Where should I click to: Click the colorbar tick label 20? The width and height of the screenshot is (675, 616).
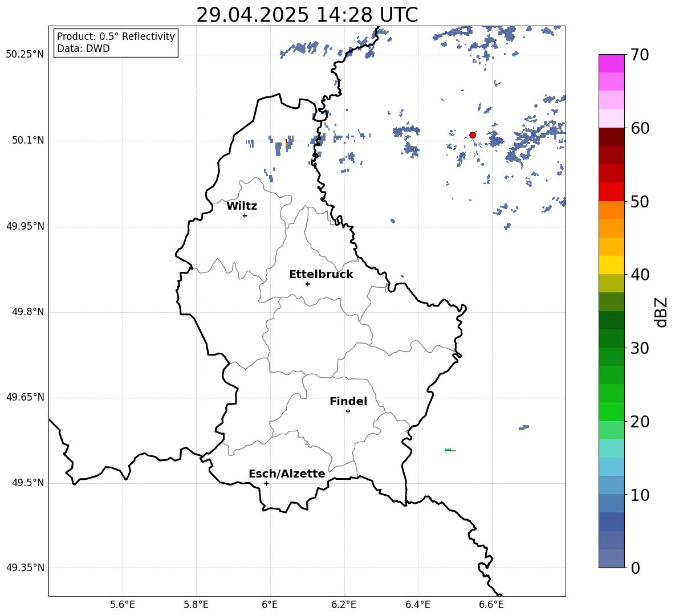640,422
